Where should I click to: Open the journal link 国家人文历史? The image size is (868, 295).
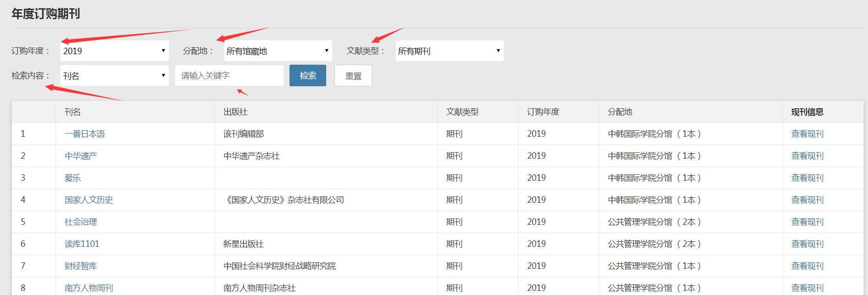click(89, 200)
